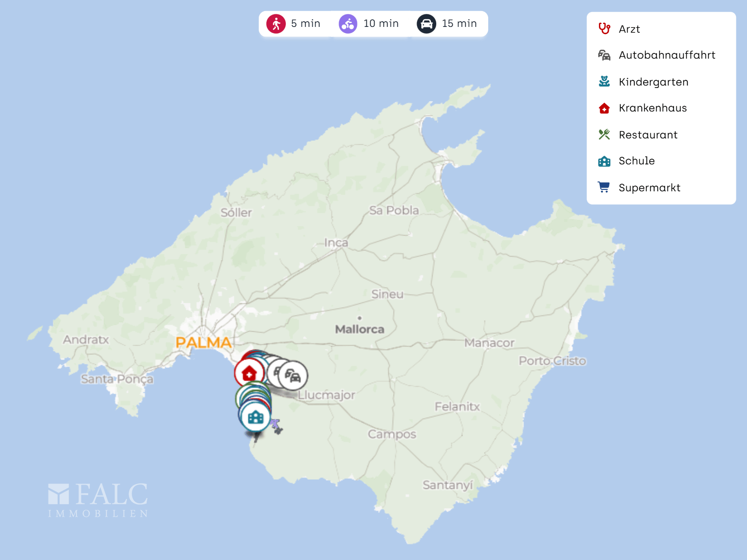Click the Schule marker on the map
Screen dimensions: 747x560
255,418
